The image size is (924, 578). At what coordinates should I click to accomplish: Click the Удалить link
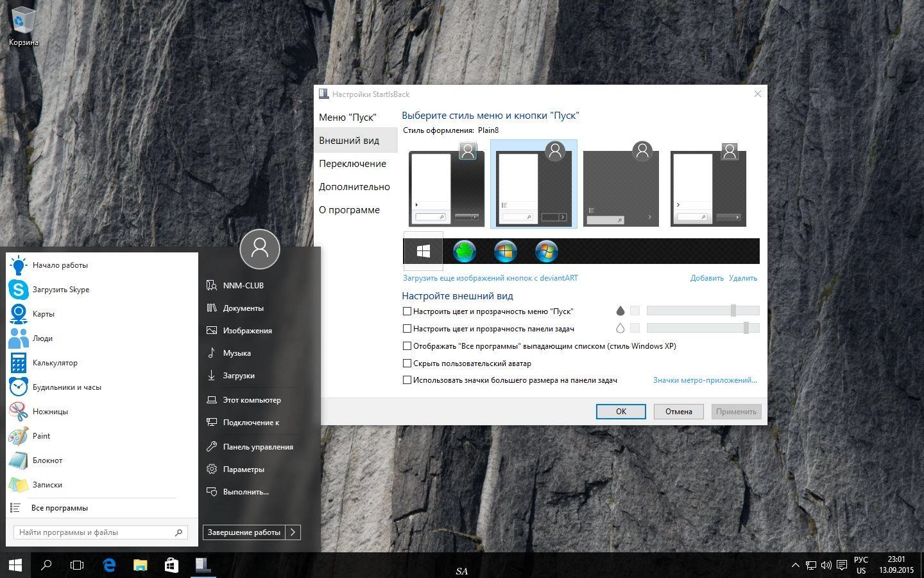(x=743, y=278)
